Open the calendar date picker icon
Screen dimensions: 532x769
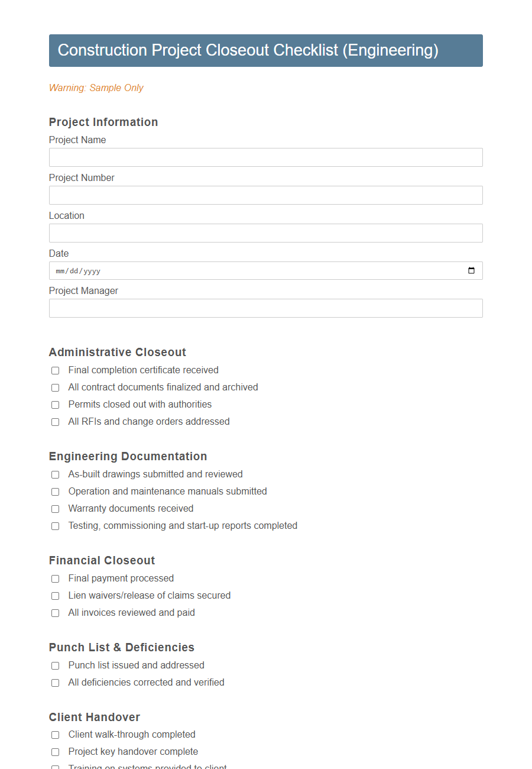point(471,270)
